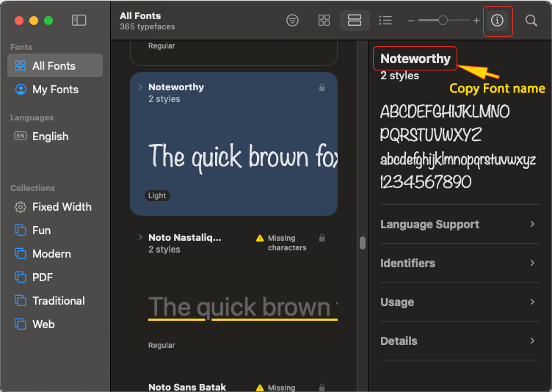Screen dimensions: 552x392
Task: Click the All Fonts grid icon in sidebar
Action: tap(21, 65)
